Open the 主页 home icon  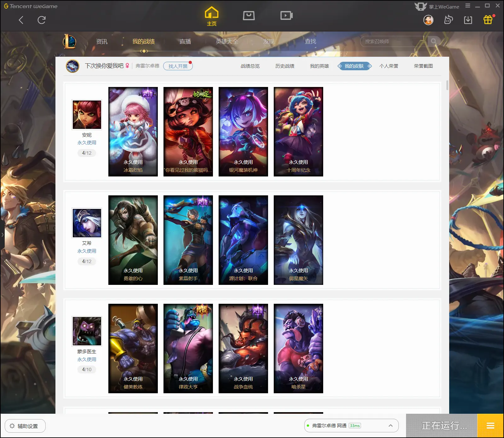(x=211, y=16)
